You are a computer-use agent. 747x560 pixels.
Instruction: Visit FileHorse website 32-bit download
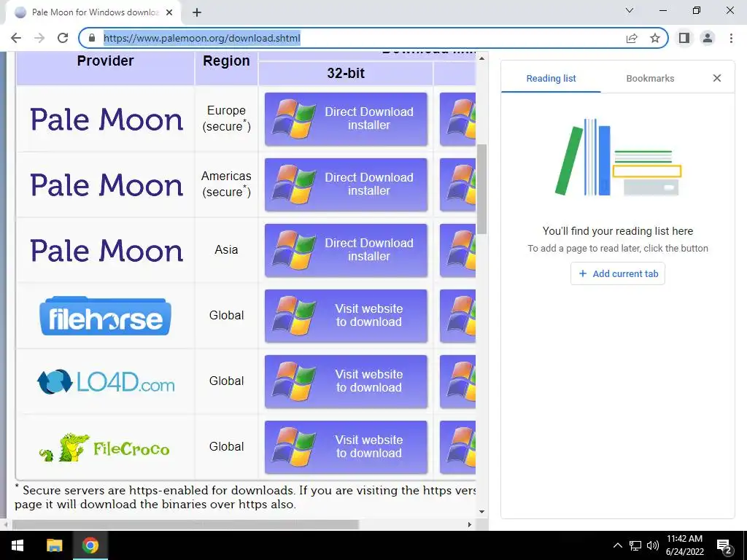click(346, 316)
